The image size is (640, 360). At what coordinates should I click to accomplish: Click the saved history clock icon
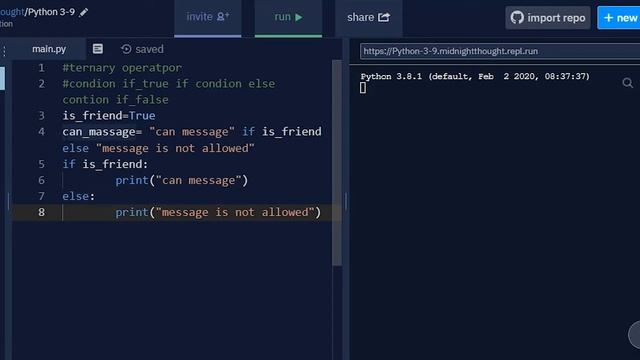coord(126,49)
